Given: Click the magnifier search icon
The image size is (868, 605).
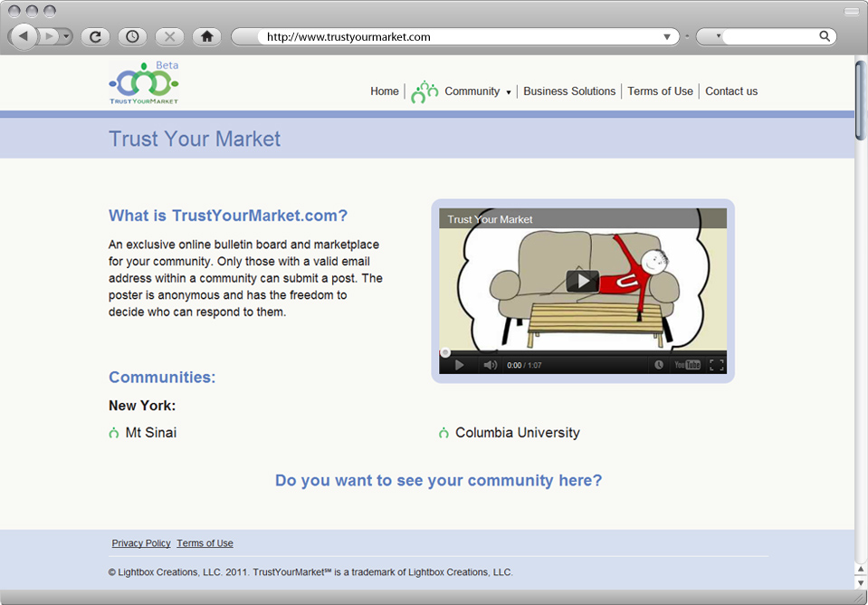Looking at the screenshot, I should [825, 36].
